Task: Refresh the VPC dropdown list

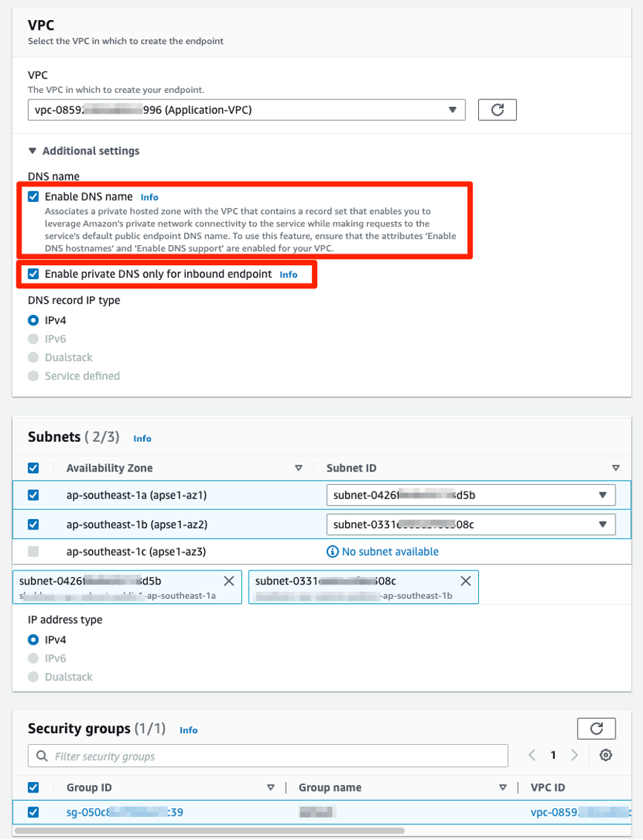Action: 497,109
